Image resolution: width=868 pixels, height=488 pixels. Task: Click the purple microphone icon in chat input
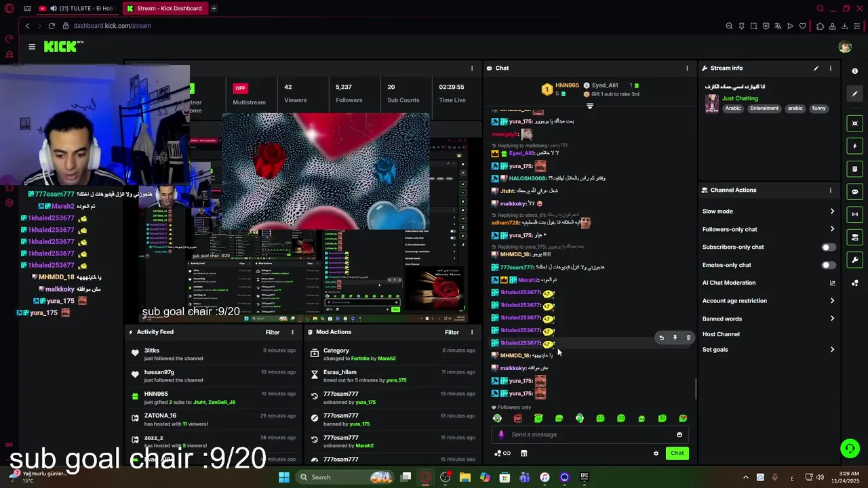point(501,435)
